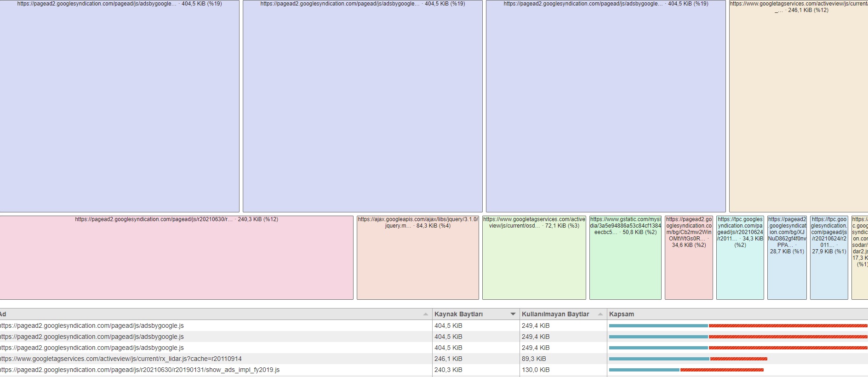Sort by Kaynak Baytları descending arrow
Viewport: 868px width, 377px height.
[x=513, y=314]
